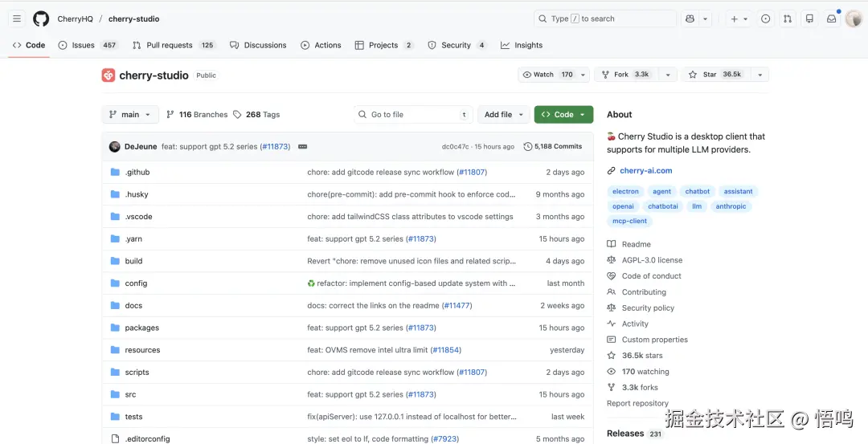Open the Releases 231 heading link
The image size is (868, 444).
pos(634,434)
